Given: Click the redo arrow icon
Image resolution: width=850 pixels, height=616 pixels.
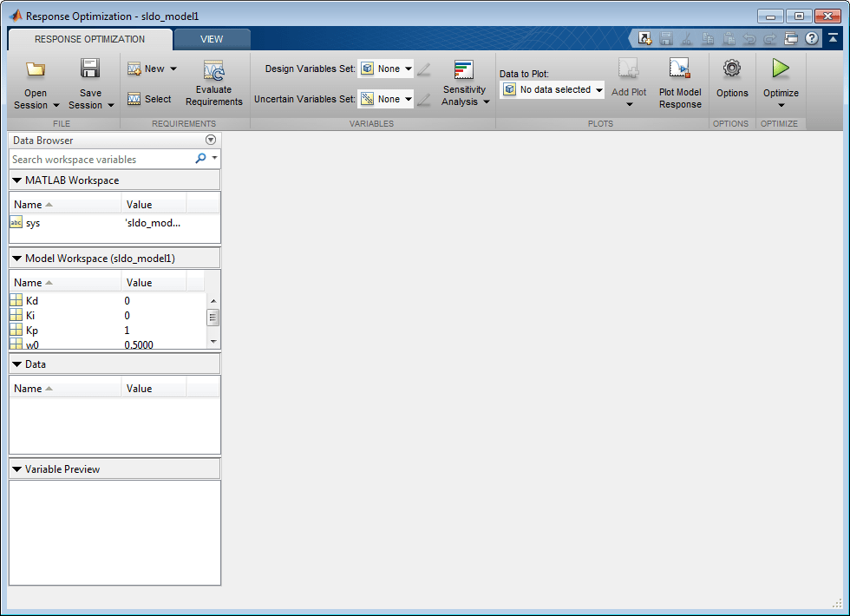Looking at the screenshot, I should (770, 38).
